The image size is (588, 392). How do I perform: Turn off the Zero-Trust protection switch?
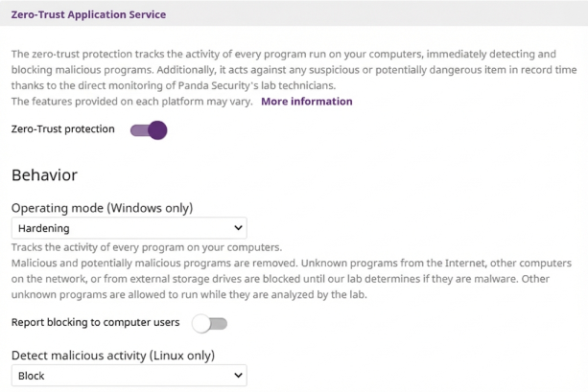coord(149,130)
